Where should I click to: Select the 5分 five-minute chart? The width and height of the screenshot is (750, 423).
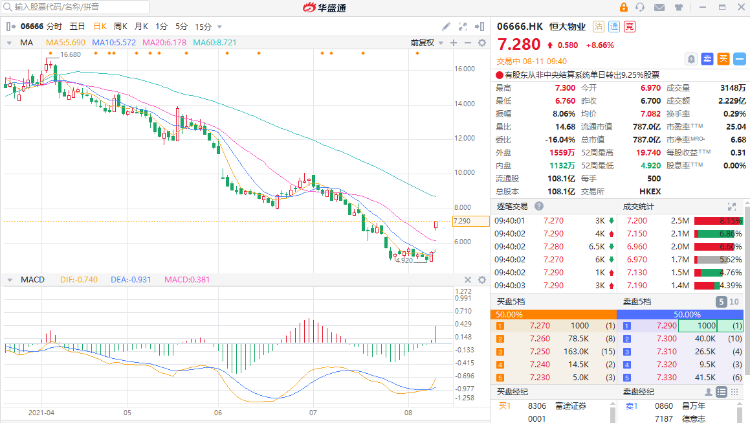[181, 26]
